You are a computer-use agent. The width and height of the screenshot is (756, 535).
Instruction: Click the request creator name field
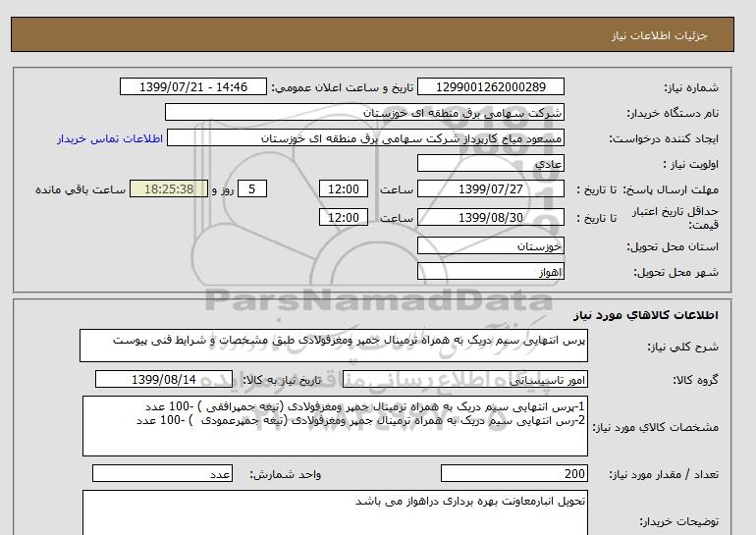coord(367,138)
